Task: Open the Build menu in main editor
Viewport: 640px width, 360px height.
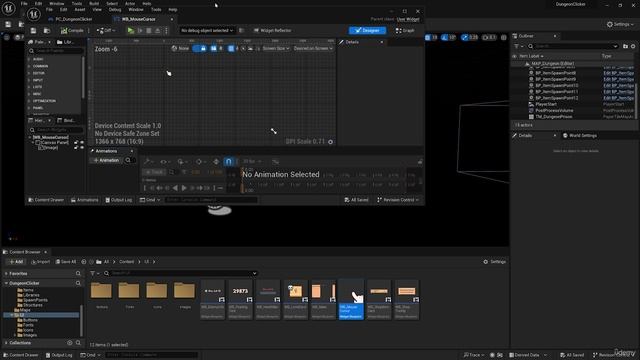Action: [x=94, y=3]
